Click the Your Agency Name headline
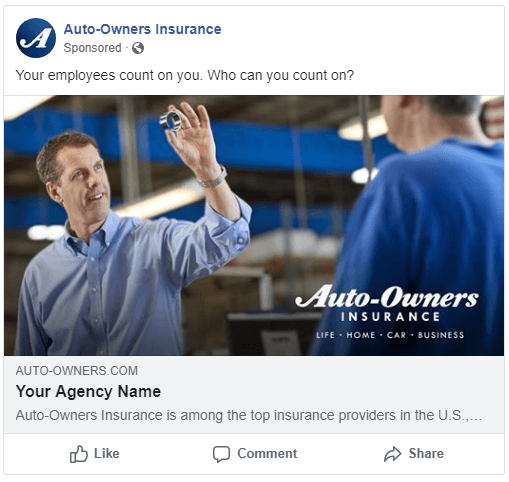The height and width of the screenshot is (482, 509). [x=88, y=391]
